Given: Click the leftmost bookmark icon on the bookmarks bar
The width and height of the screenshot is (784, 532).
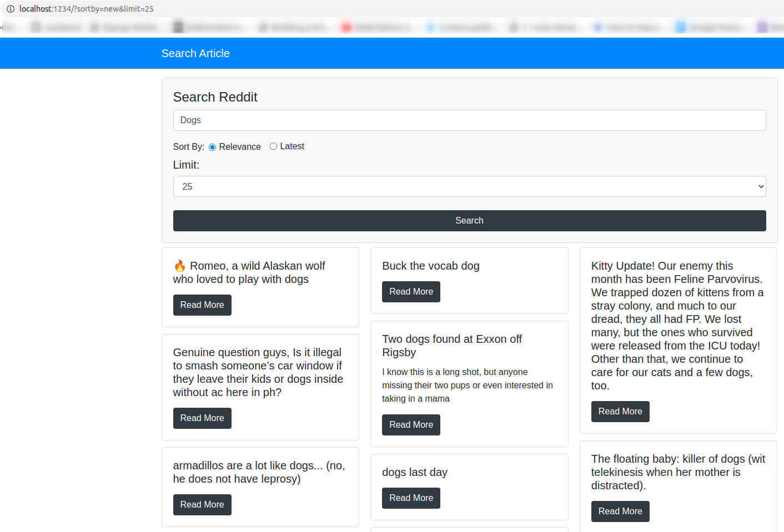Looking at the screenshot, I should [x=36, y=26].
